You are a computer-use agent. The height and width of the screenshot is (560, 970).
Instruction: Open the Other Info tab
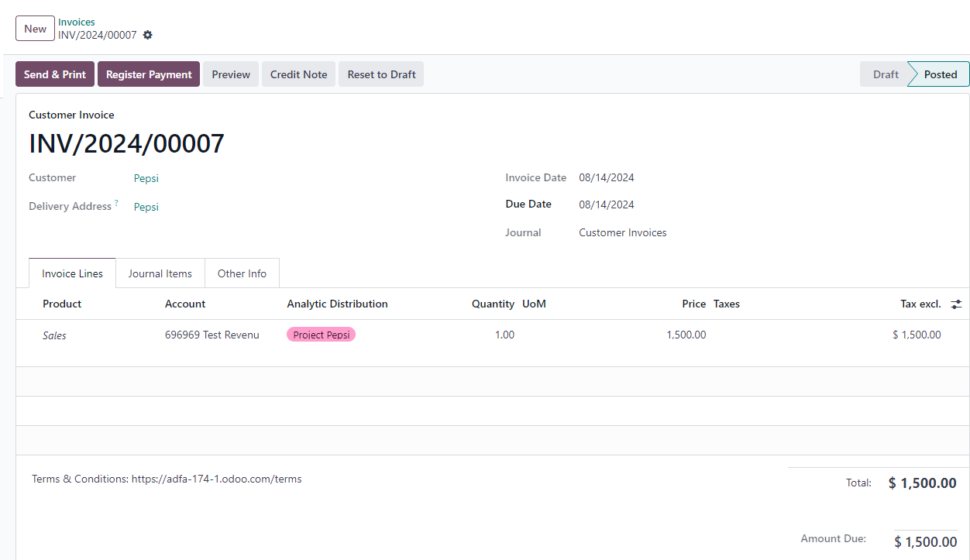[x=242, y=273]
